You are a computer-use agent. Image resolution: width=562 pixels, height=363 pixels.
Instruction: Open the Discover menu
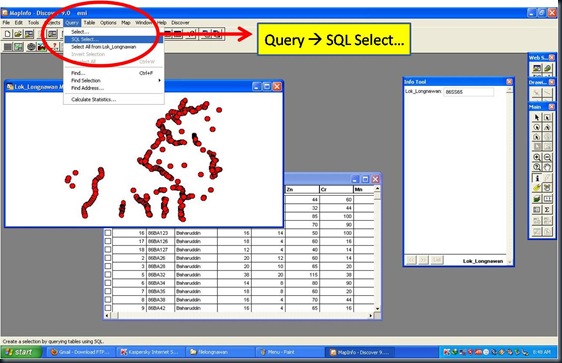point(180,23)
